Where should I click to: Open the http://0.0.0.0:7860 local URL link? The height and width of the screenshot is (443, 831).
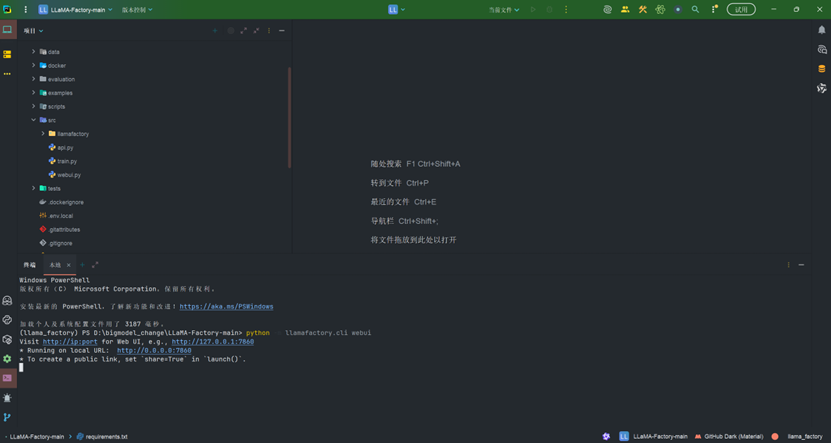pyautogui.click(x=154, y=351)
